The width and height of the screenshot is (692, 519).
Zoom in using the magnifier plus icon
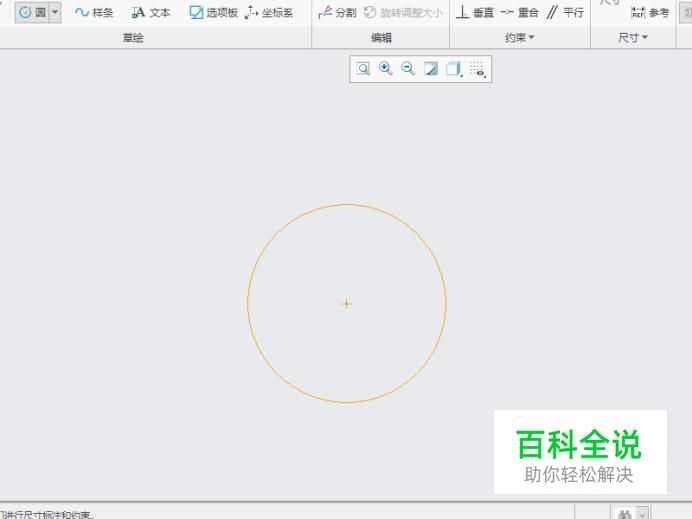pos(386,69)
